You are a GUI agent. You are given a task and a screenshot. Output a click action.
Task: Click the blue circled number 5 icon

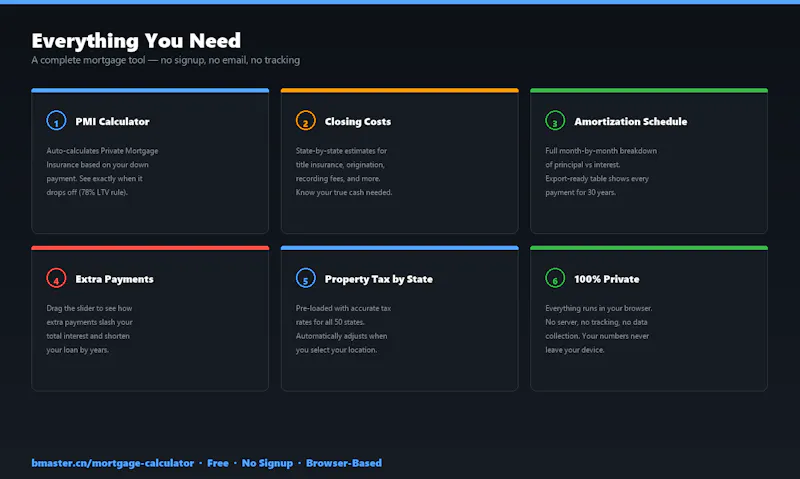click(306, 279)
